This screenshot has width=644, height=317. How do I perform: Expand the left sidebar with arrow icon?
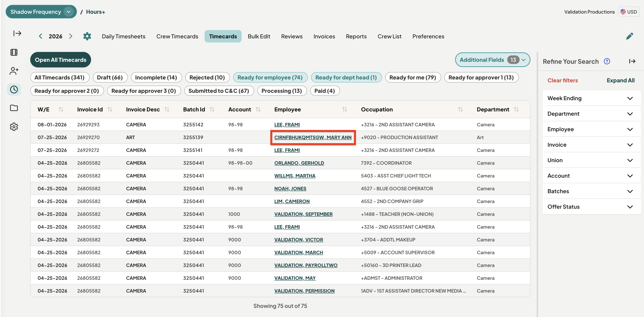click(x=17, y=33)
